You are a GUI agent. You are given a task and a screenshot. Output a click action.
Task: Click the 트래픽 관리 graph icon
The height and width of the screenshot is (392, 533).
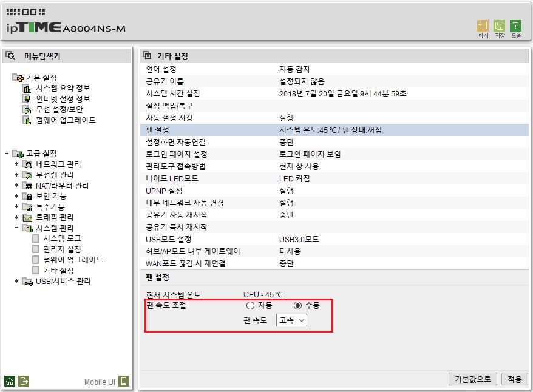[27, 217]
